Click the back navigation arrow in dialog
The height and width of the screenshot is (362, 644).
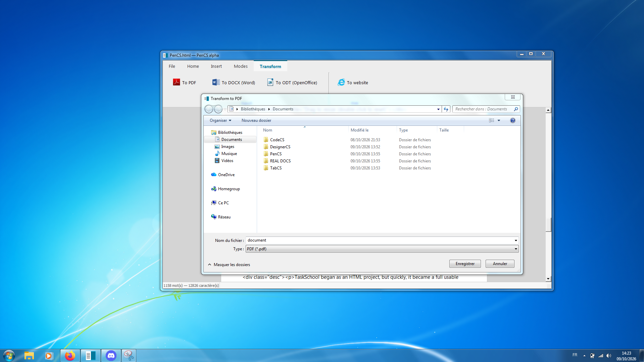pyautogui.click(x=209, y=109)
